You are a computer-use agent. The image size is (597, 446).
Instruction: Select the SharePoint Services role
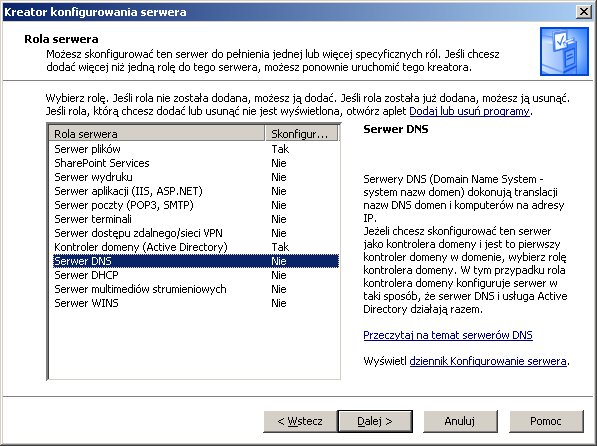pos(194,163)
